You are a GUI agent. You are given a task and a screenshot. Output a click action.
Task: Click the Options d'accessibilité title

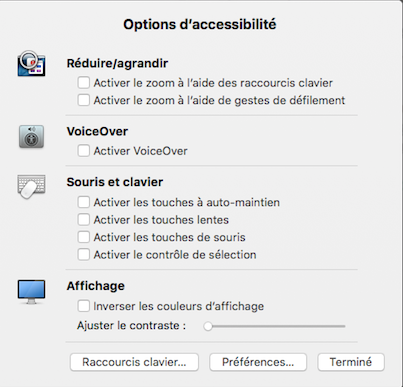click(x=200, y=25)
